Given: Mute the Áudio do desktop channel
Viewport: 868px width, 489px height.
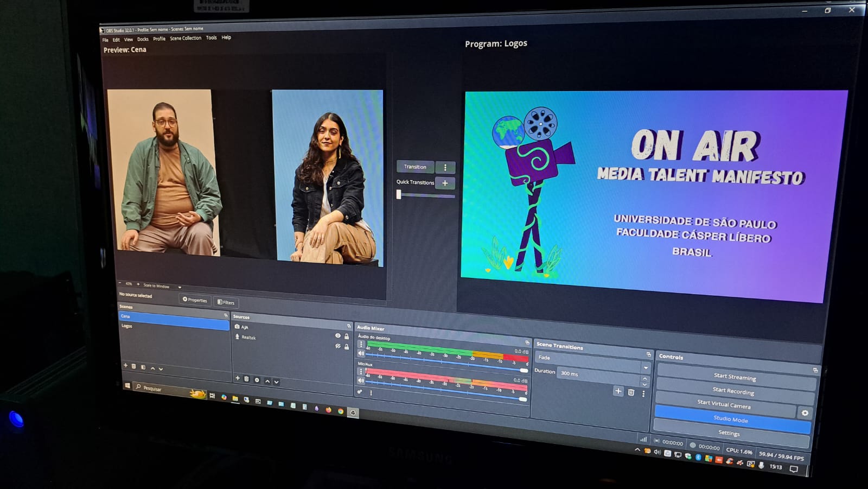Looking at the screenshot, I should pos(361,353).
